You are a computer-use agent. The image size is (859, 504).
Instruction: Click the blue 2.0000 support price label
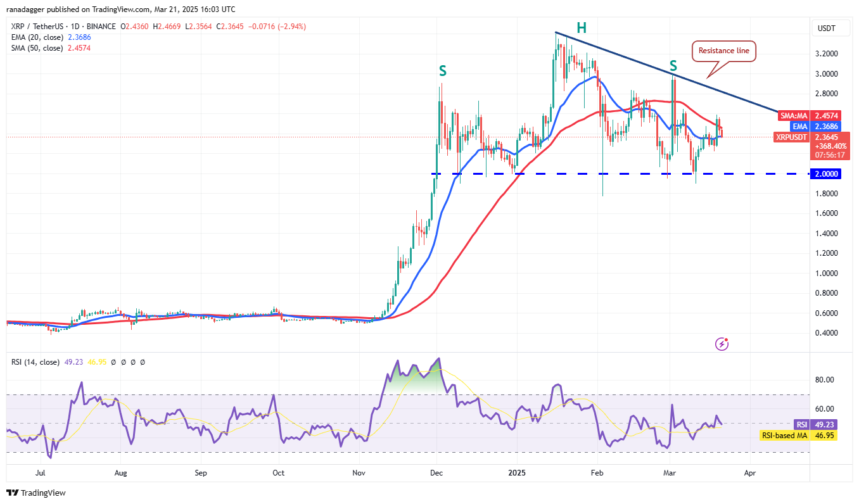coord(825,173)
